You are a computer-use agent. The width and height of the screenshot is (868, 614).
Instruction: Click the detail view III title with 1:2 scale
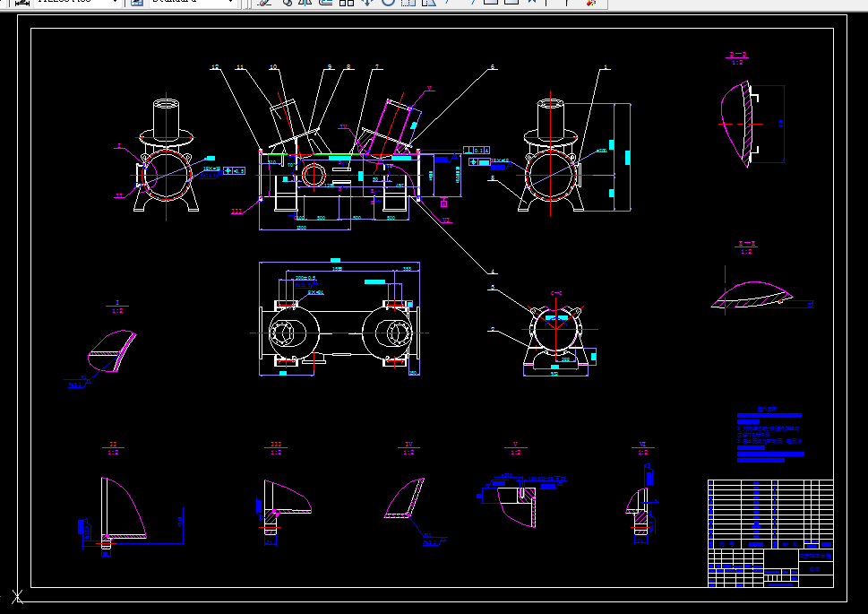(276, 448)
